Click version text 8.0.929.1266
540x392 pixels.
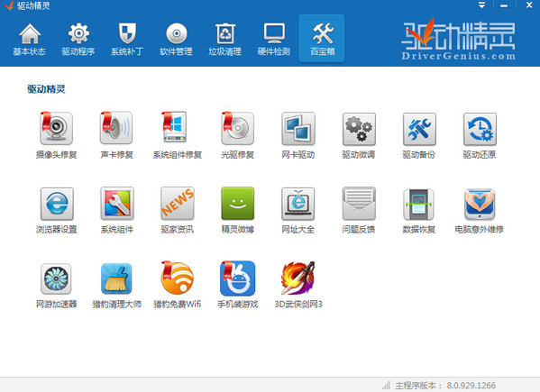[471, 386]
